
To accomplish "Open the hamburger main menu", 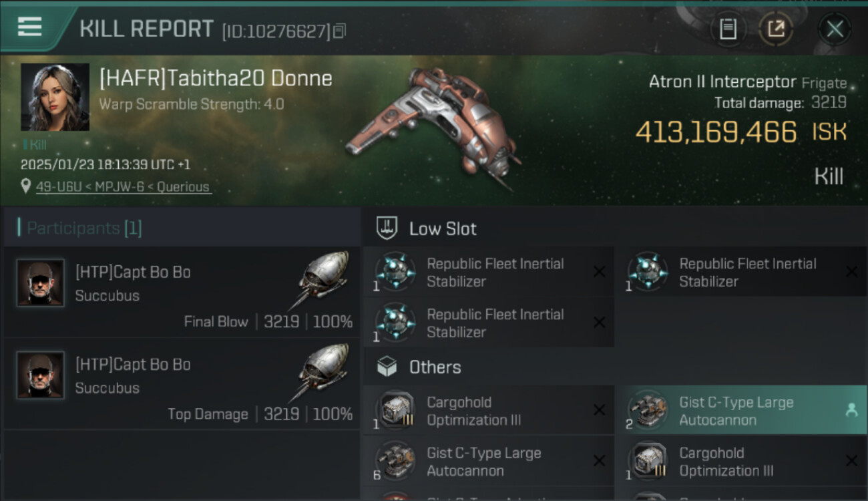I will tap(29, 27).
